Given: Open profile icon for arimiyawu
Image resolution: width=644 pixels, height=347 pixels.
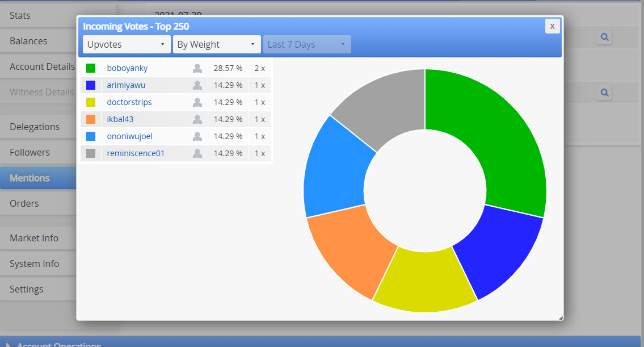Looking at the screenshot, I should (197, 85).
